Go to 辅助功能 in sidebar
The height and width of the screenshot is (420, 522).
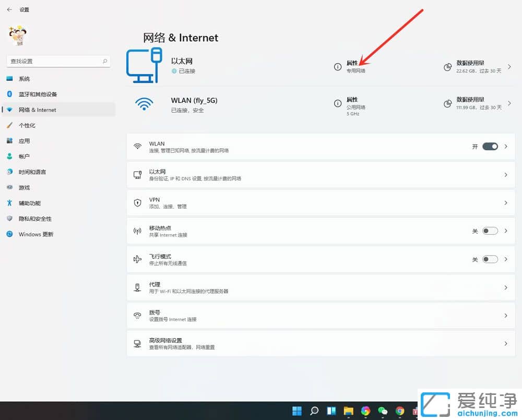click(58, 203)
